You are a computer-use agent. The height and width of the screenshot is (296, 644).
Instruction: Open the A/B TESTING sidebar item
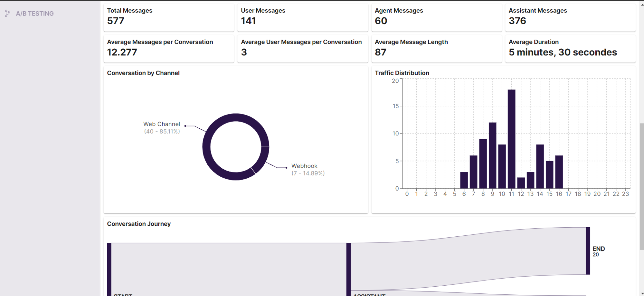pos(30,14)
